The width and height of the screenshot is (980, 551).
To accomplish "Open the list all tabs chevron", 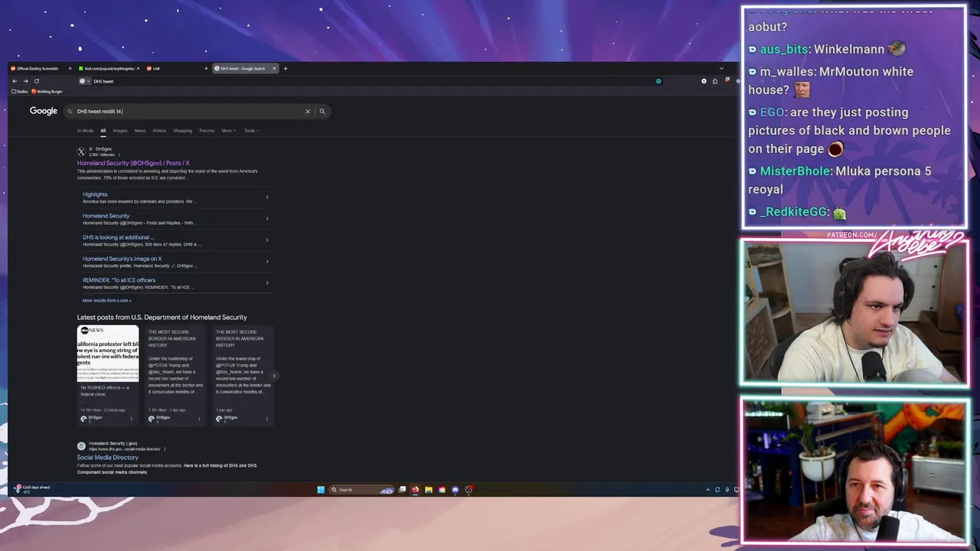I will click(721, 68).
